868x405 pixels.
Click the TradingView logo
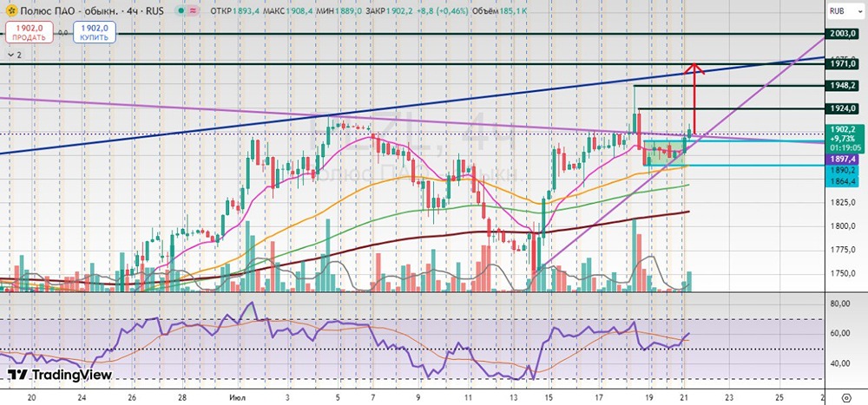(60, 375)
